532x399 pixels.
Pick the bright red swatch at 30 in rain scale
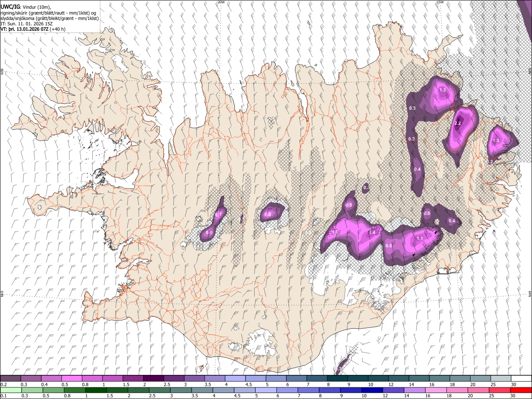(521, 390)
